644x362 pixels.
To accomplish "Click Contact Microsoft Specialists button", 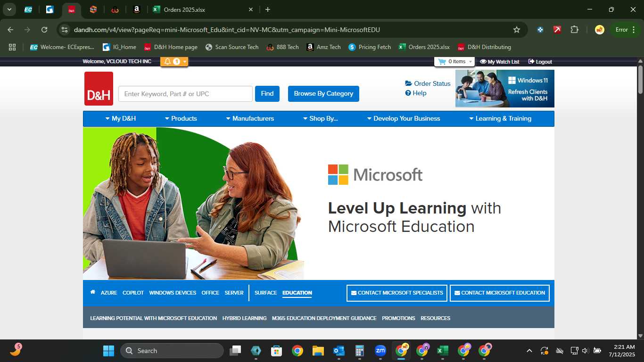I will click(397, 293).
